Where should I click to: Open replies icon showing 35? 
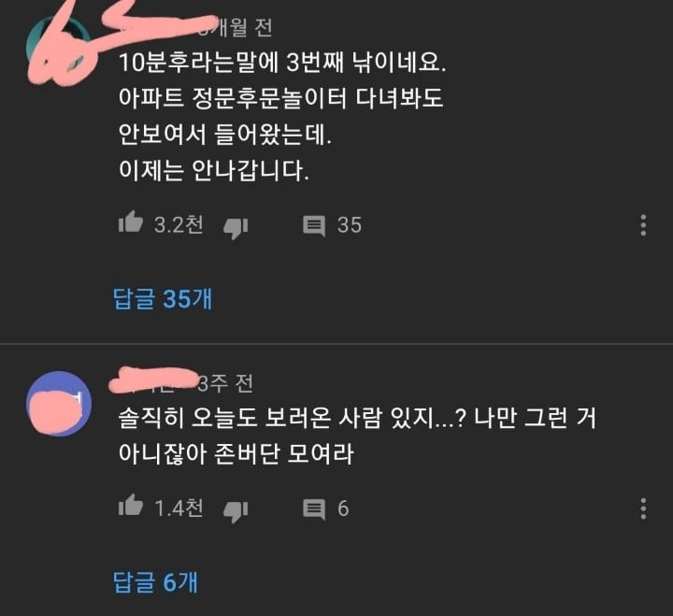click(314, 226)
